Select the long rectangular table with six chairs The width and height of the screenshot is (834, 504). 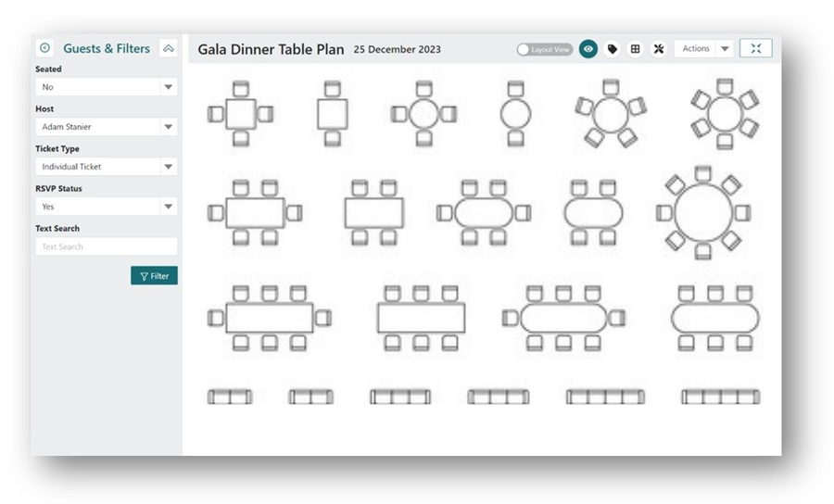[x=422, y=318]
